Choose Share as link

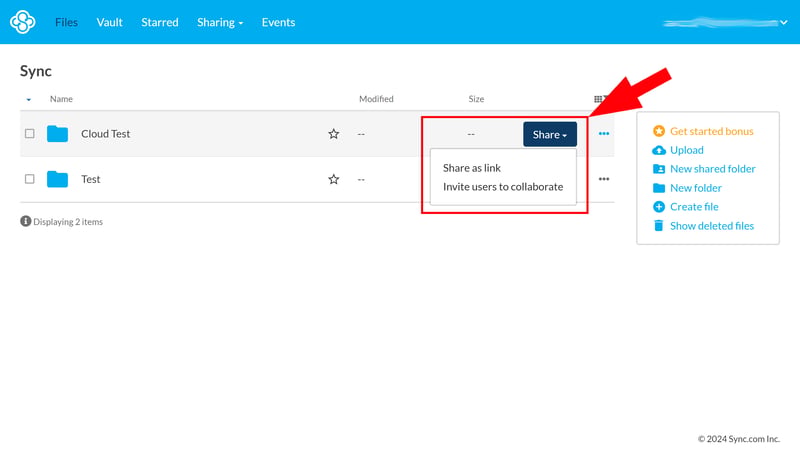point(471,168)
